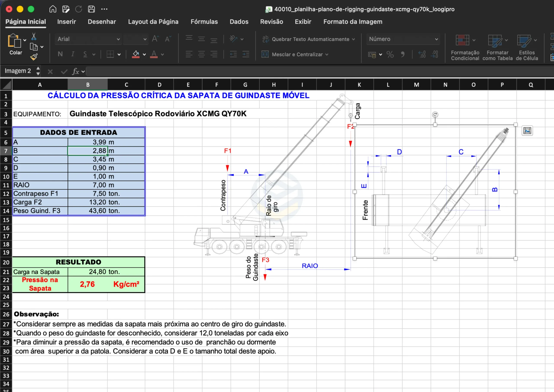
Task: Click Mesclar e Centralizar button
Action: click(x=292, y=54)
